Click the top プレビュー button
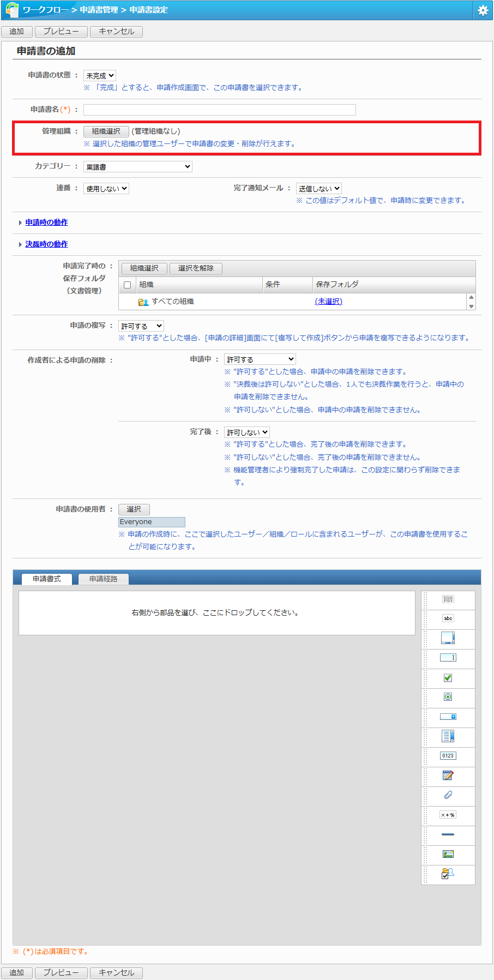The width and height of the screenshot is (494, 980). click(61, 32)
